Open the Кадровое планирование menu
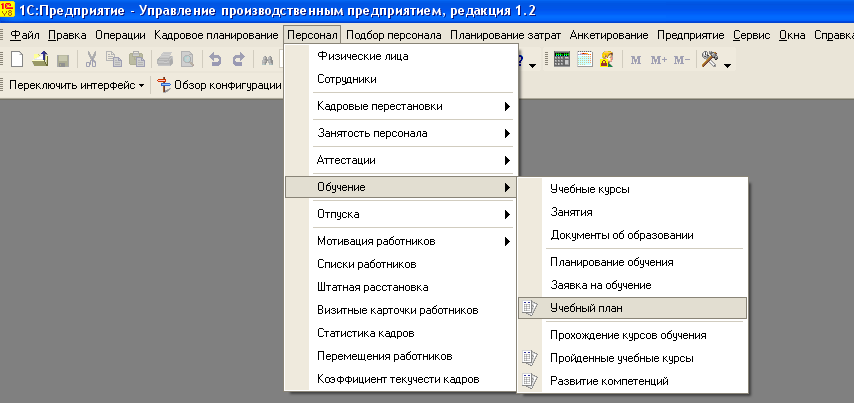 coord(216,35)
